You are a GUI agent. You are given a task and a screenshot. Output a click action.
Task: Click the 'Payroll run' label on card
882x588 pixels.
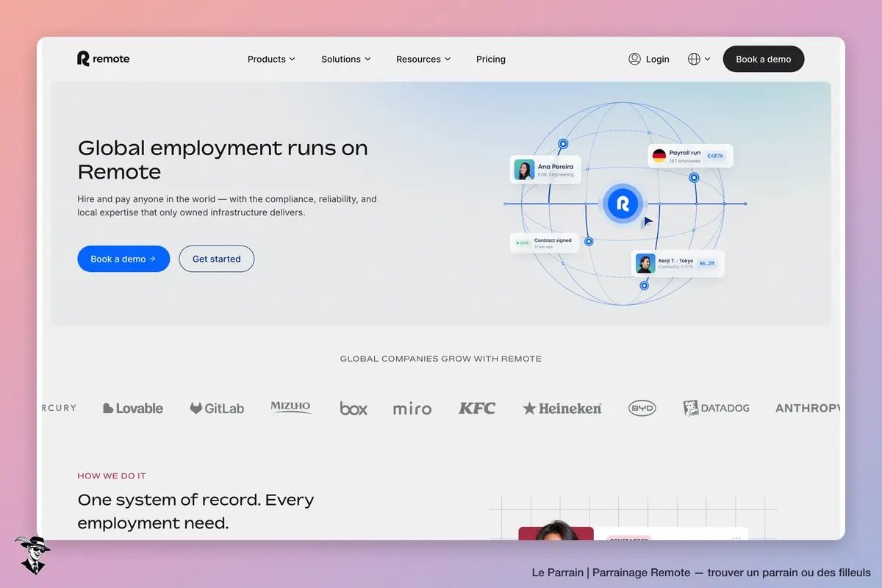tap(685, 153)
